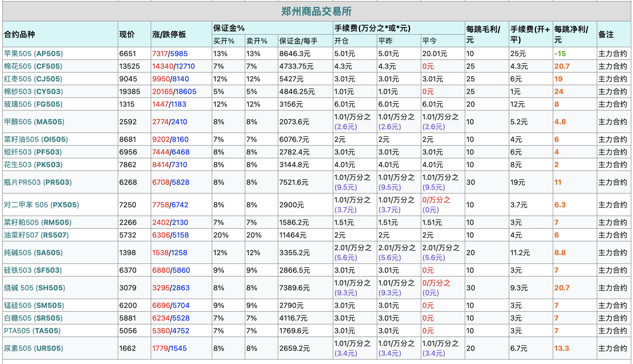Open the 纯碱505 (SA505) contract link
Viewport: 633px width, 364px height.
[x=33, y=253]
